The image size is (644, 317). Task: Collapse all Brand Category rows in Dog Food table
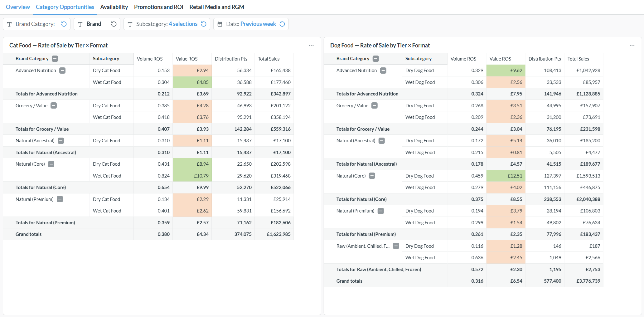pos(376,59)
